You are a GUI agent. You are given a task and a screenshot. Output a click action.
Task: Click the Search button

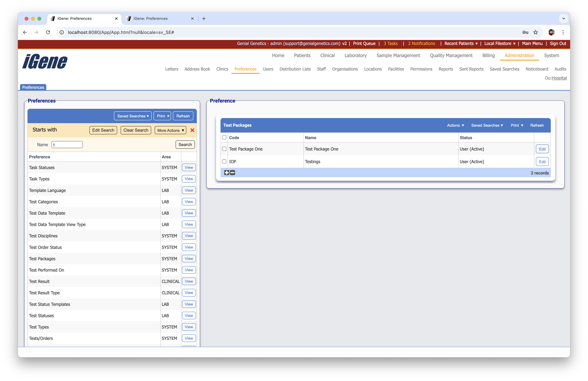click(185, 145)
